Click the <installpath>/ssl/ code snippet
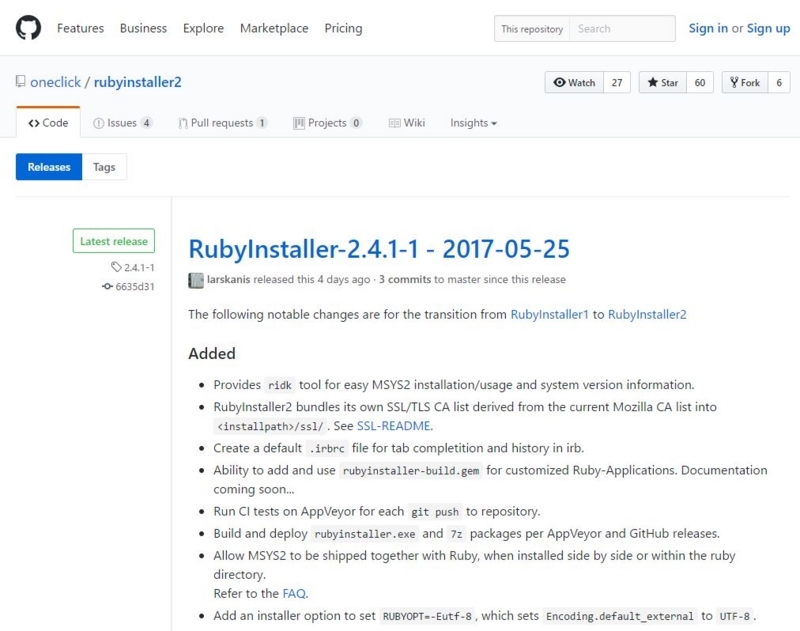 pos(270,426)
